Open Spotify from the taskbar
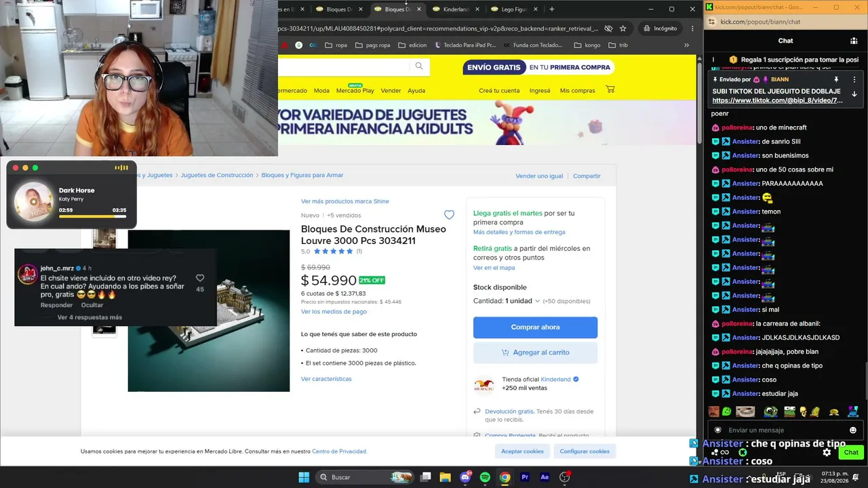Image resolution: width=868 pixels, height=488 pixels. (x=485, y=477)
